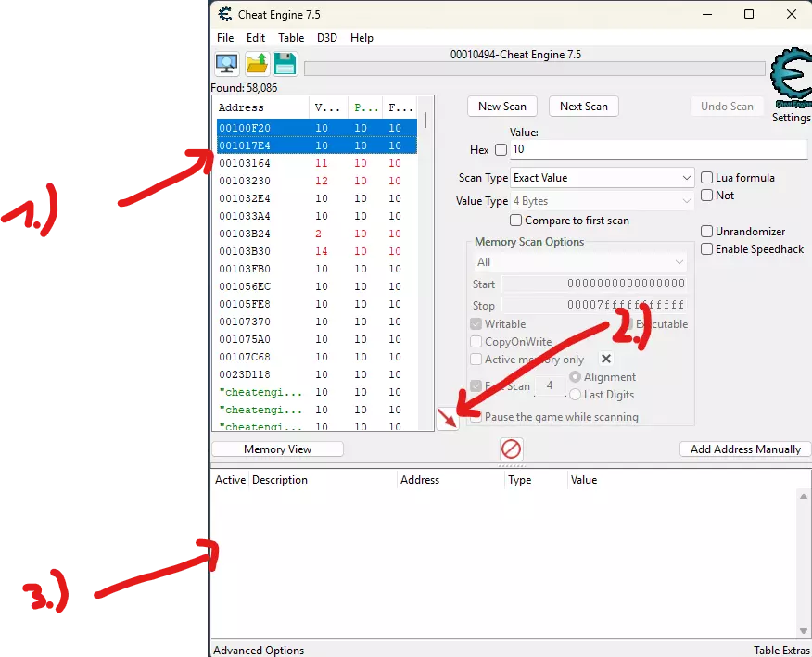Open the Table menu
Image resolution: width=812 pixels, height=657 pixels.
pyautogui.click(x=291, y=38)
